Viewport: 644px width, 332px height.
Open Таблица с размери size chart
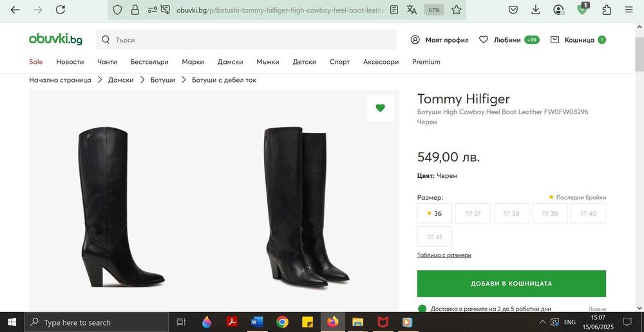(x=444, y=255)
